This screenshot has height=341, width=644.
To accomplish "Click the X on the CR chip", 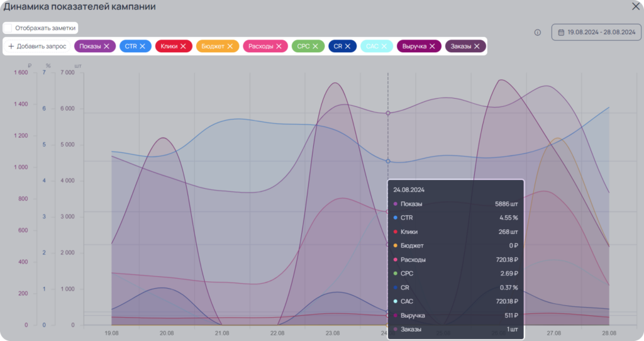I will 348,47.
